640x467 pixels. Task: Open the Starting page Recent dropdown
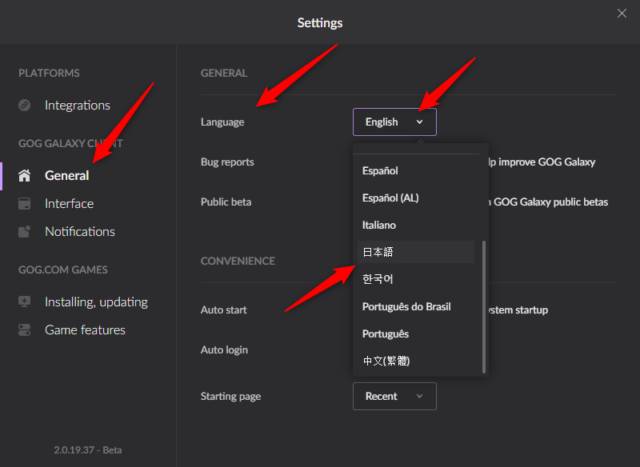(x=394, y=396)
